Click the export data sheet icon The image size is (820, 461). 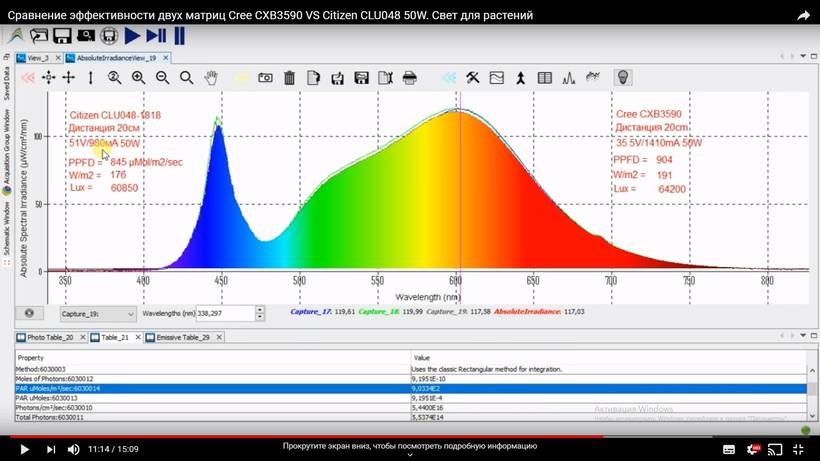pos(385,78)
